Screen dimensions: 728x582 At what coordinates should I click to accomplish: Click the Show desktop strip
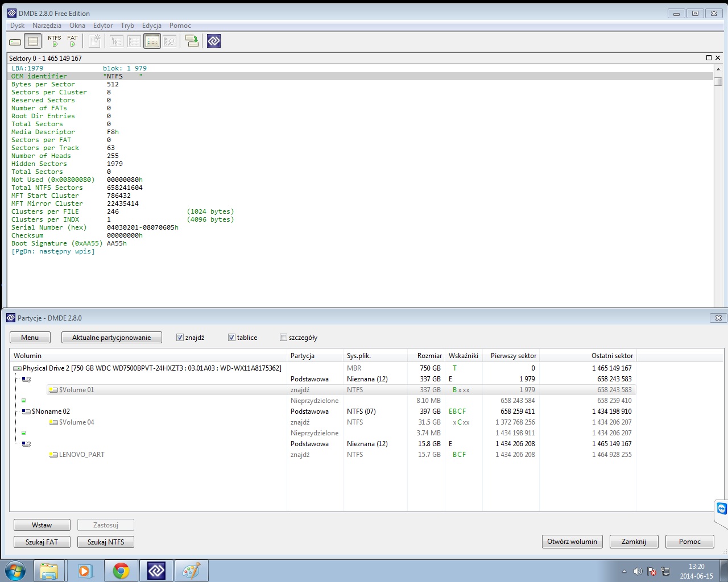[724, 571]
